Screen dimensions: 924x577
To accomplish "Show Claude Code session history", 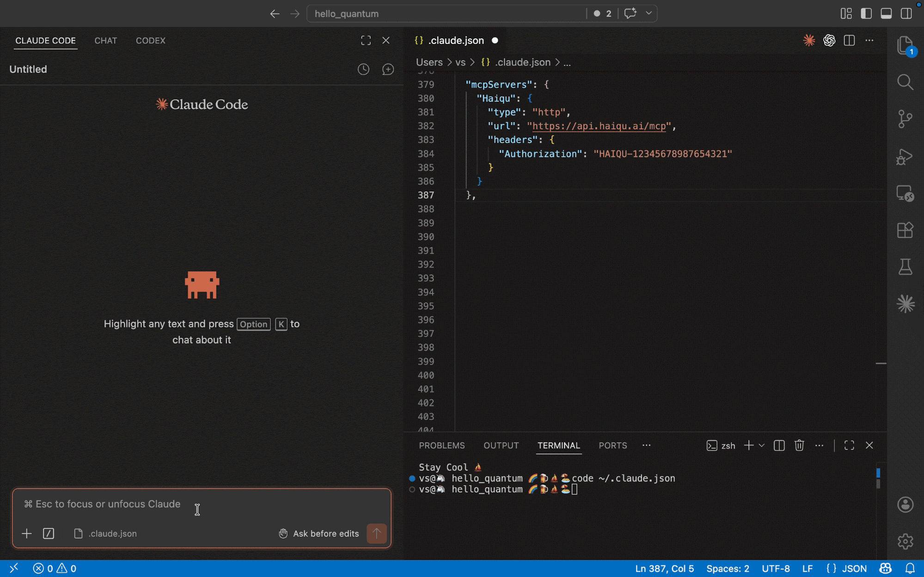I will click(x=363, y=69).
